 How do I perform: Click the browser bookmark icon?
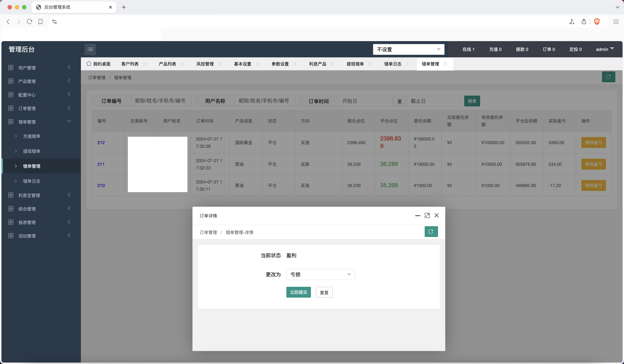pos(40,21)
